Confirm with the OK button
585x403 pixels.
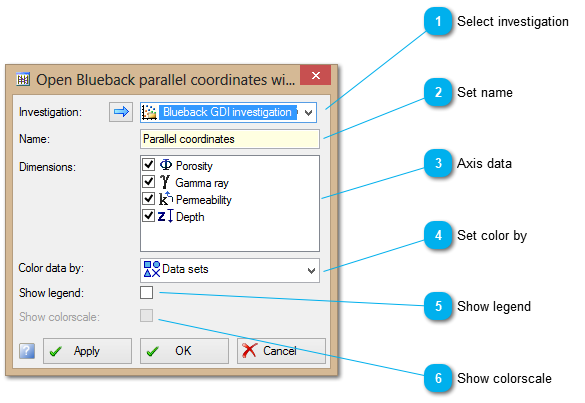point(184,351)
